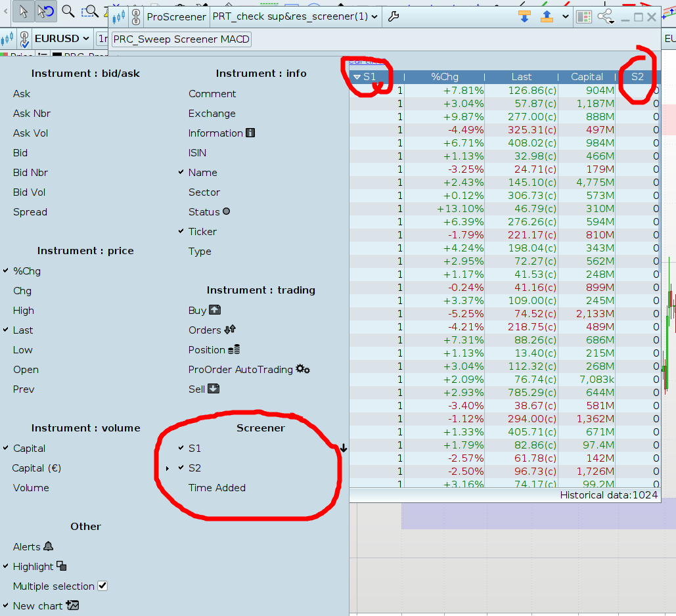Click the 4,775M capital cell

click(595, 183)
